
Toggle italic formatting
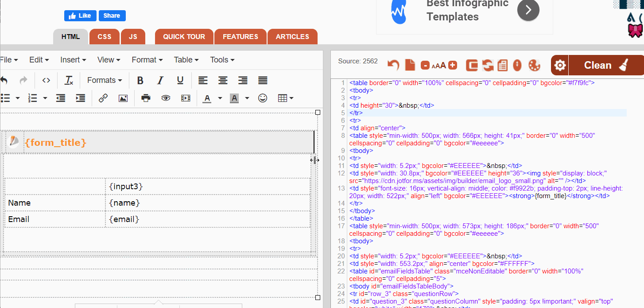pos(160,80)
